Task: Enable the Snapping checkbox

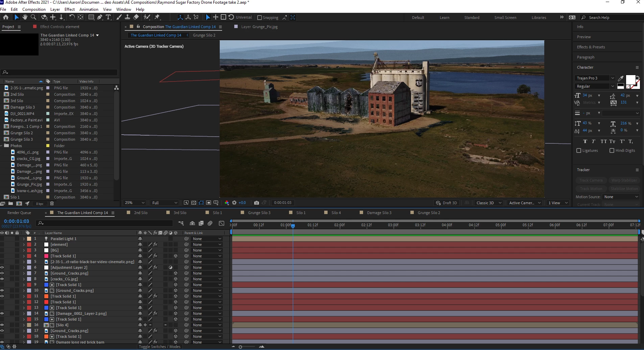Action: coord(259,18)
